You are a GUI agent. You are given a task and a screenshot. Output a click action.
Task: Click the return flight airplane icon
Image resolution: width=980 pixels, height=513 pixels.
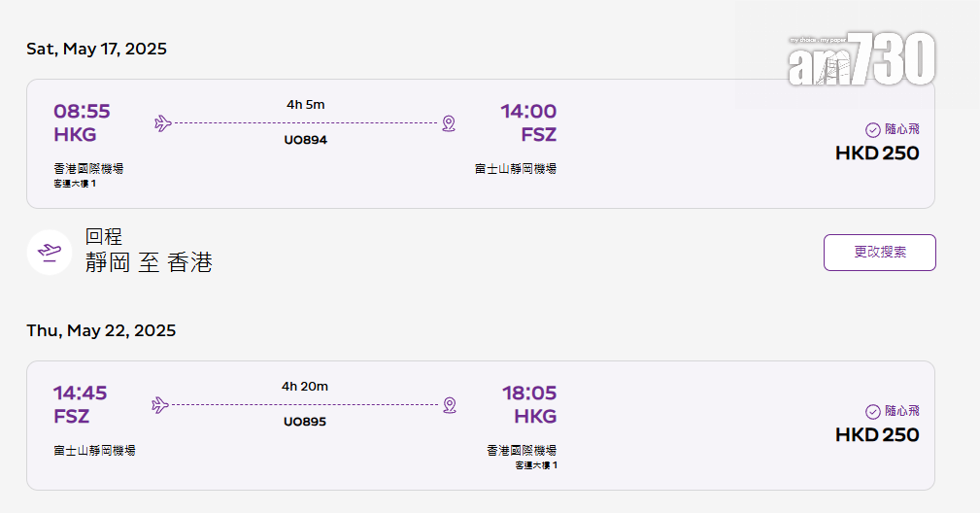tap(161, 405)
